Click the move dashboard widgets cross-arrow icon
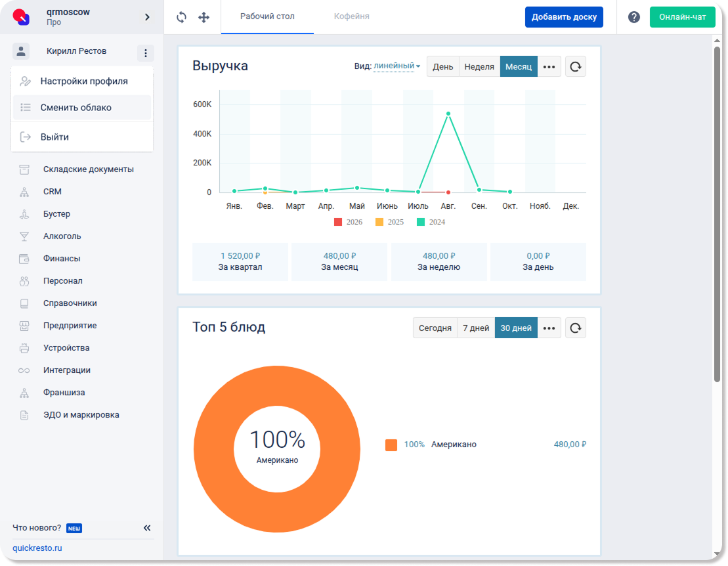This screenshot has width=728, height=566. pos(203,17)
